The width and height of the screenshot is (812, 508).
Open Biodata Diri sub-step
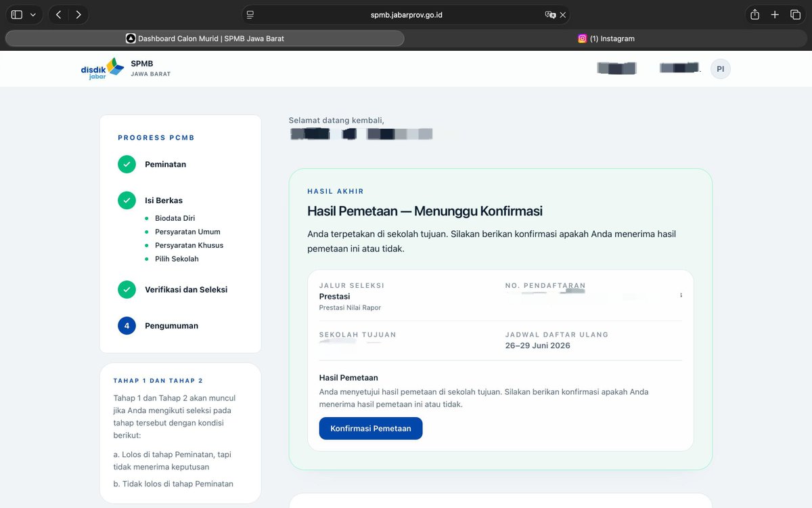coord(175,218)
